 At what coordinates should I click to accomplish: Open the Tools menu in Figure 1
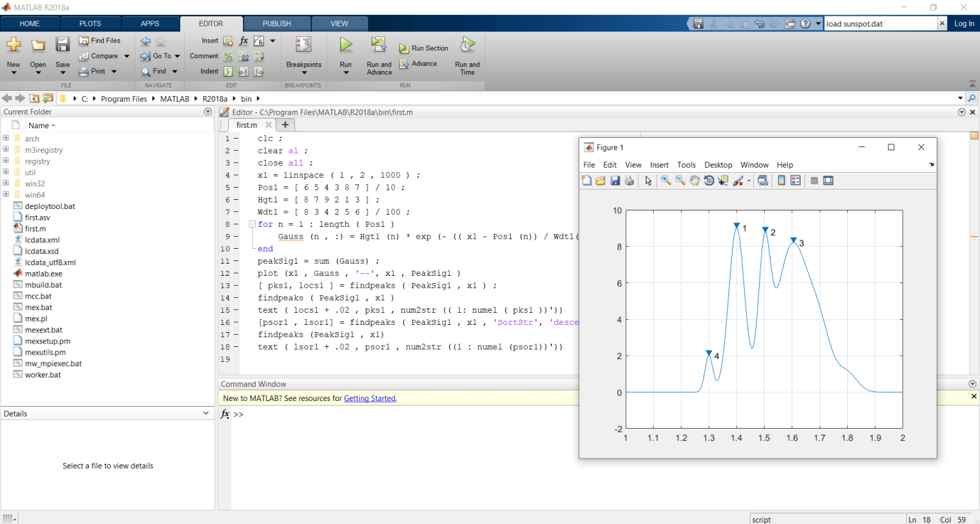pyautogui.click(x=686, y=164)
